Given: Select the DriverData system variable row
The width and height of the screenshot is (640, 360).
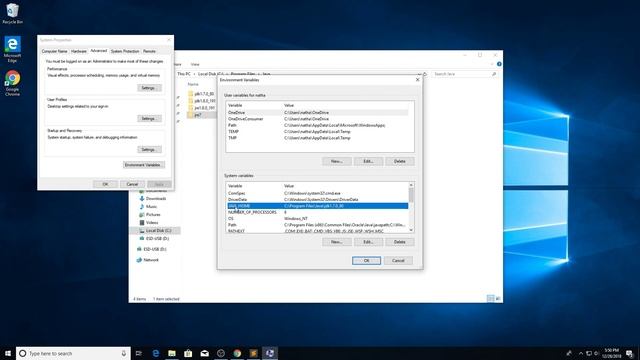Looking at the screenshot, I should pyautogui.click(x=317, y=200).
